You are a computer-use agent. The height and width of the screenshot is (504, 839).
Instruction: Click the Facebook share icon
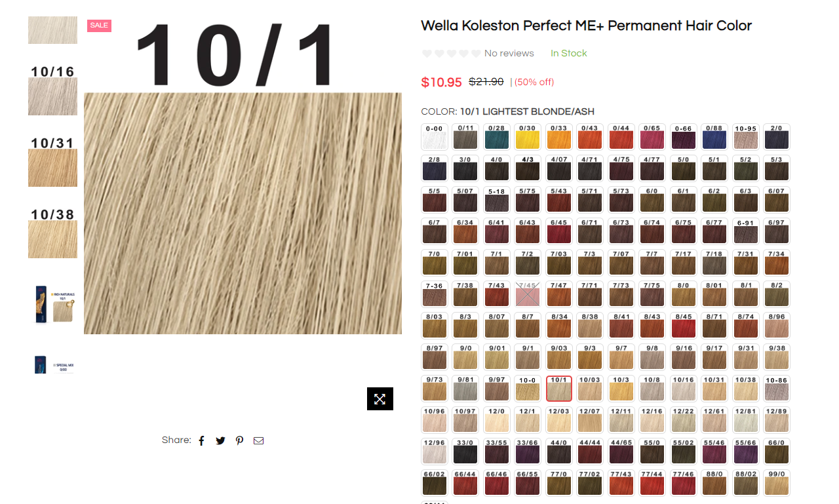tap(201, 440)
